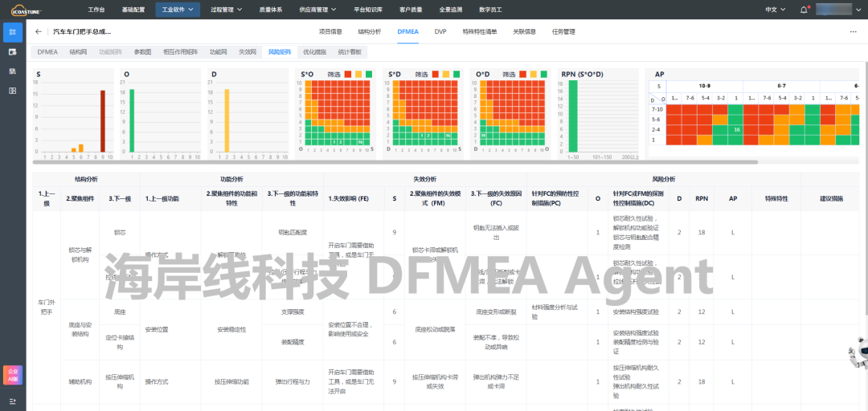The width and height of the screenshot is (868, 411).
Task: Expand the 供应商管理 dropdown menu
Action: click(317, 10)
